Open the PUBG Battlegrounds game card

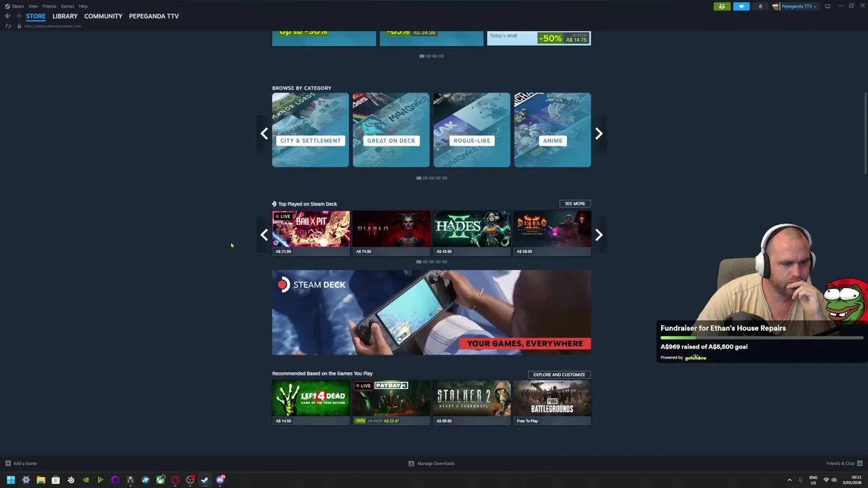pos(553,403)
